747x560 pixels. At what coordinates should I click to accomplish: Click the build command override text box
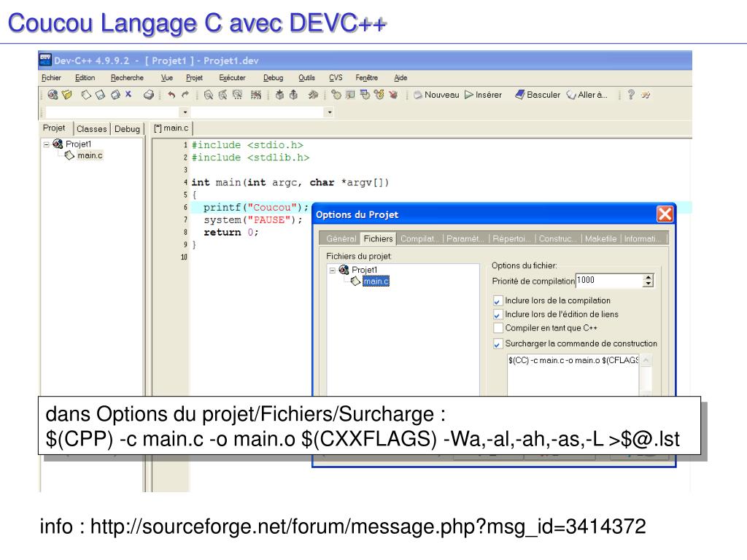573,375
